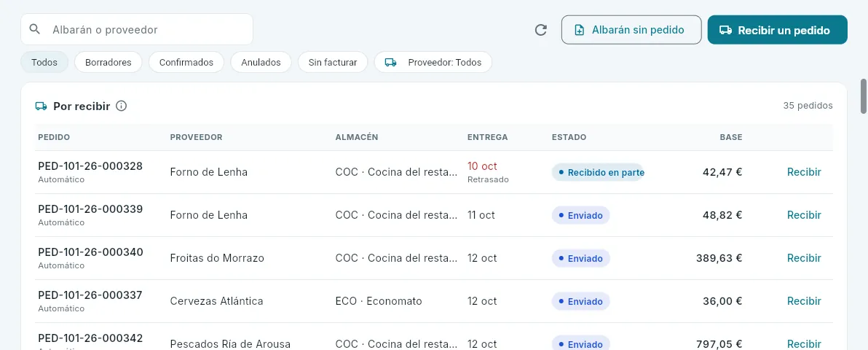Click Recibir un pedido button
The image size is (868, 350).
click(x=777, y=30)
